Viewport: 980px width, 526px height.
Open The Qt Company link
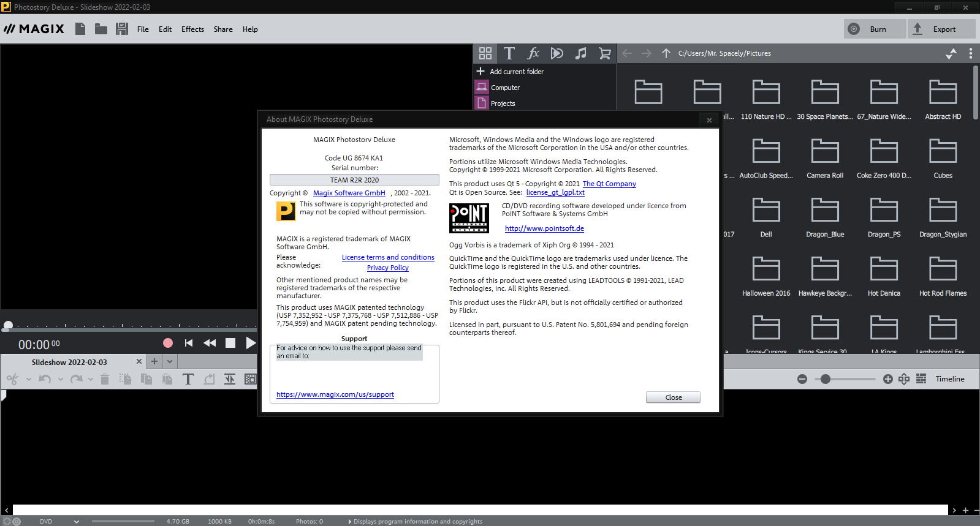[x=609, y=184]
